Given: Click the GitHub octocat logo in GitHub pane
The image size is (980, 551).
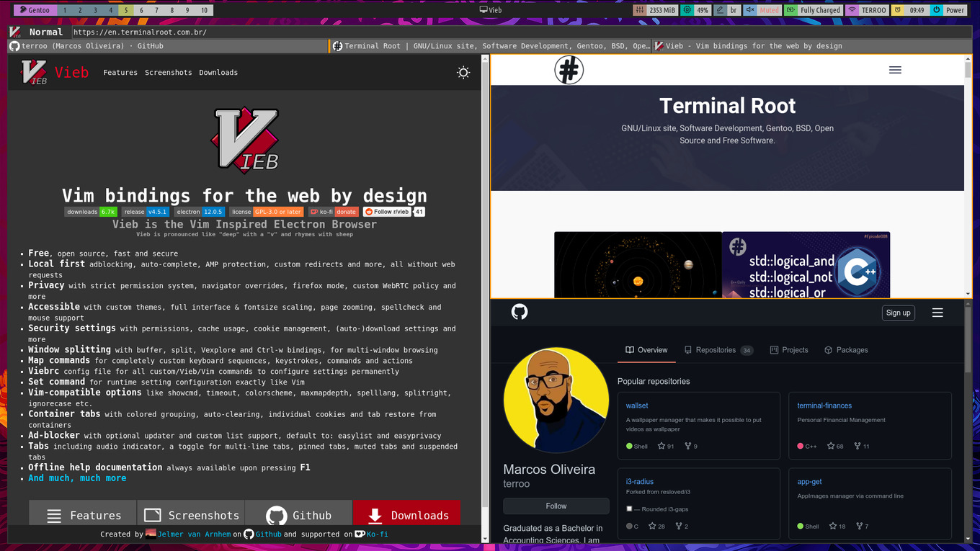Looking at the screenshot, I should 520,312.
